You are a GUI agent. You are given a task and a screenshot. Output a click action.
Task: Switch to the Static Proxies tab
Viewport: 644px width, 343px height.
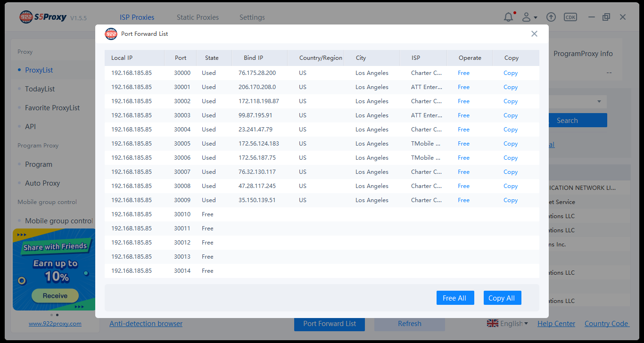coord(198,17)
